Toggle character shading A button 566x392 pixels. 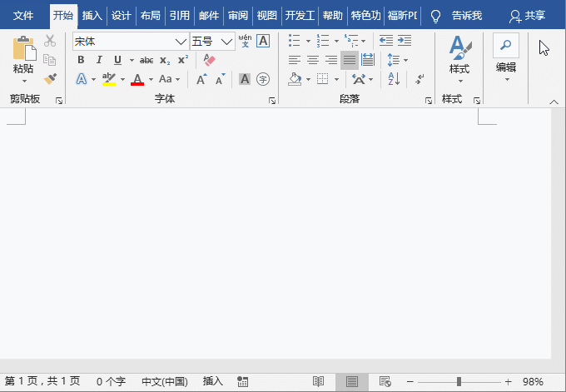point(245,79)
